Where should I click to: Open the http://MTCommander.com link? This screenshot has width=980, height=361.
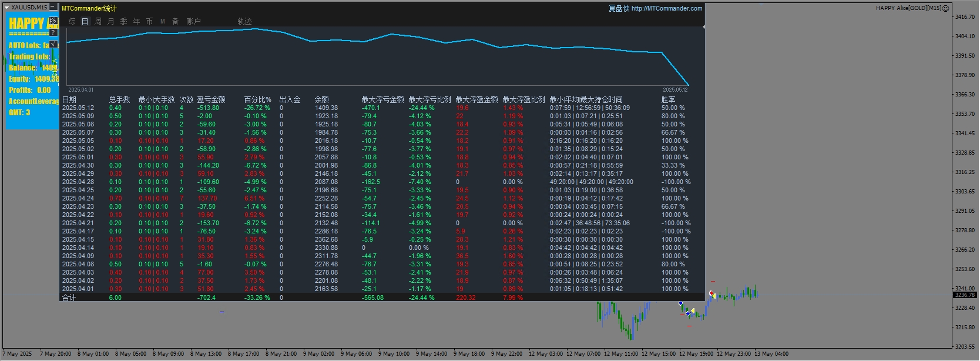click(666, 8)
